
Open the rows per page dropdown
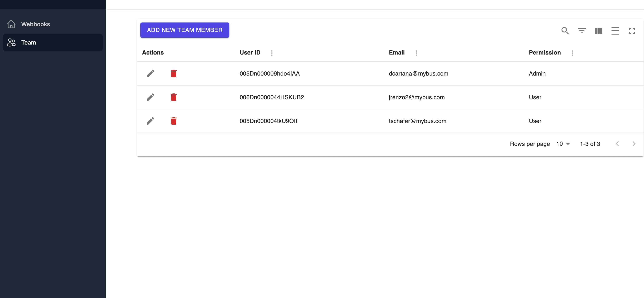pos(563,144)
